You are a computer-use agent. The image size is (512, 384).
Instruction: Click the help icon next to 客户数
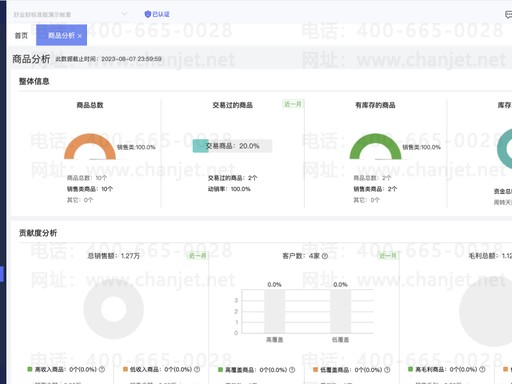tap(325, 256)
